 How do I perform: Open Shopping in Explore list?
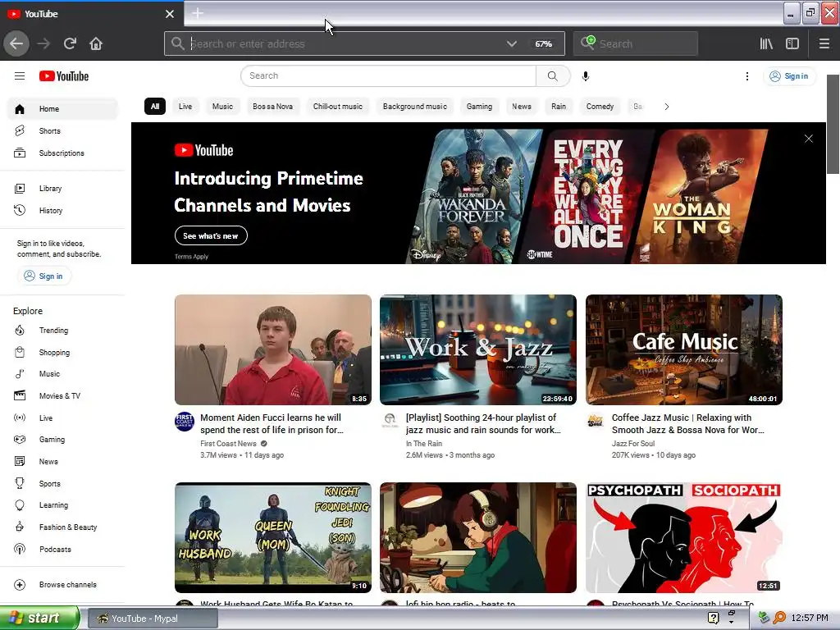pyautogui.click(x=62, y=353)
